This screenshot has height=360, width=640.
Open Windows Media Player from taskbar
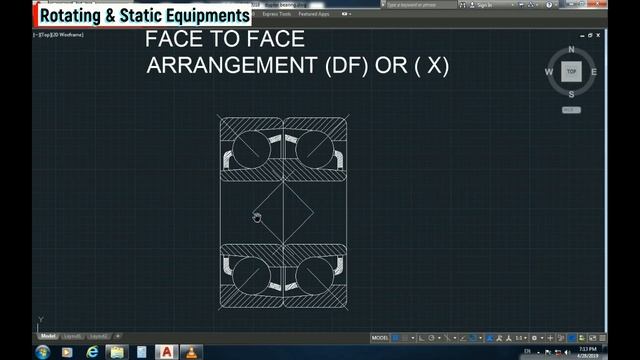pyautogui.click(x=67, y=352)
